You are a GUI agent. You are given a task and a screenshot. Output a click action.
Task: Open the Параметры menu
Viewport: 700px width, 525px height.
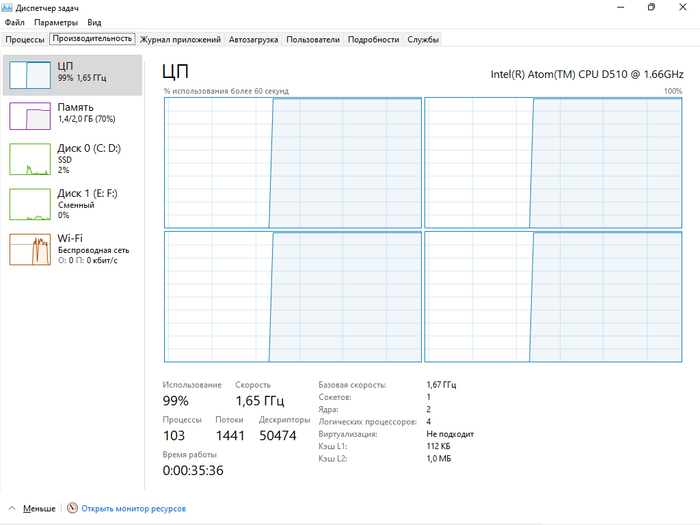coord(56,22)
